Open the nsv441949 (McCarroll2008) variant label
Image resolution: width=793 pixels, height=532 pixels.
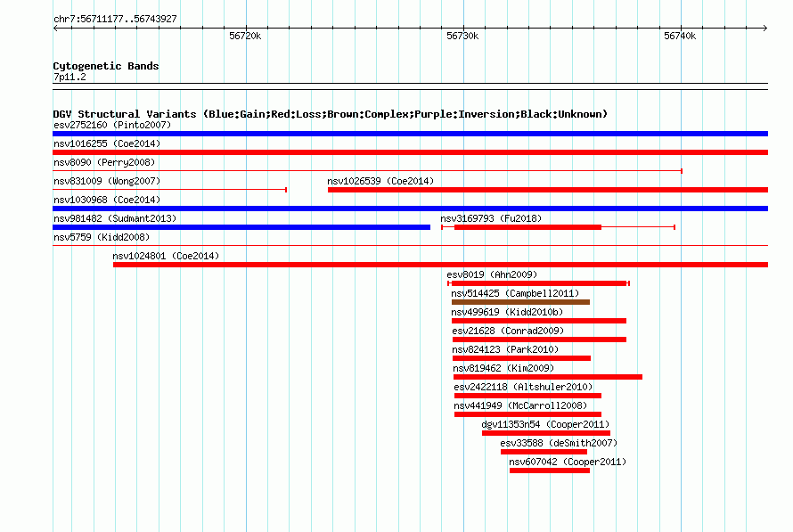click(x=520, y=405)
